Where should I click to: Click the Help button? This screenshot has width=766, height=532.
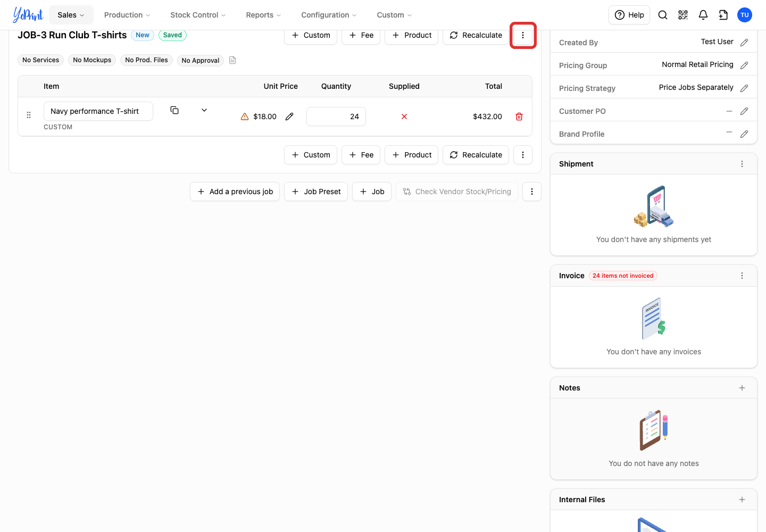630,15
